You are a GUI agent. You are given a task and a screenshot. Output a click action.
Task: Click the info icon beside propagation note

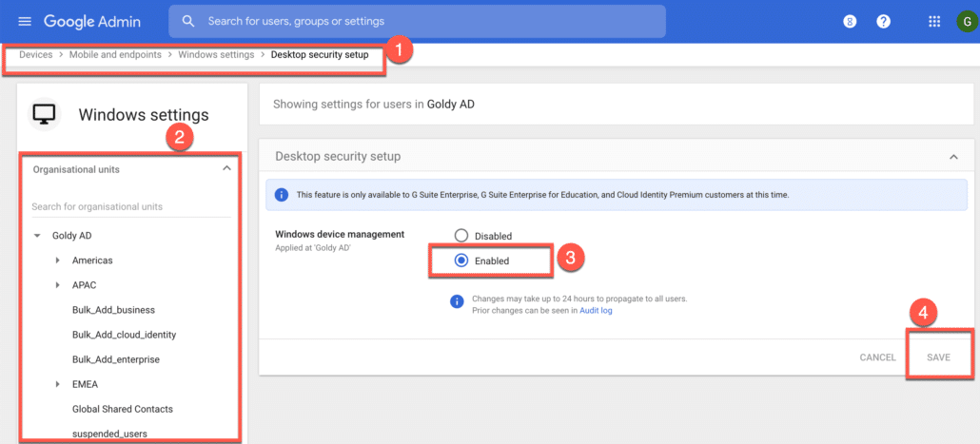click(457, 301)
